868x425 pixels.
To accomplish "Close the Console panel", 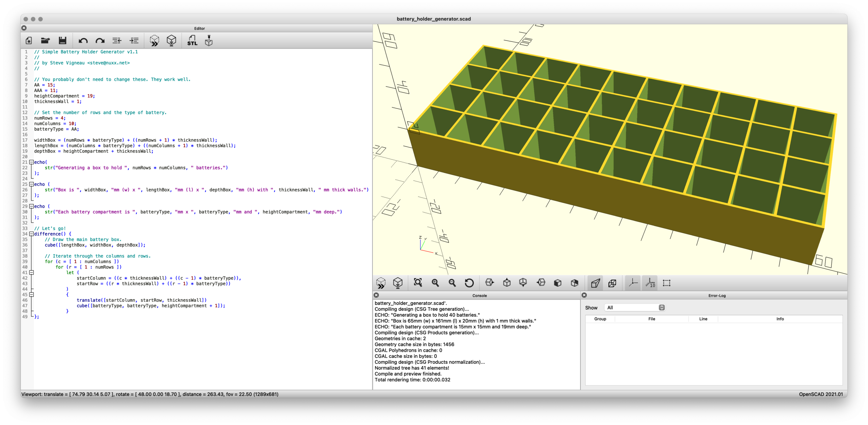I will click(x=376, y=295).
